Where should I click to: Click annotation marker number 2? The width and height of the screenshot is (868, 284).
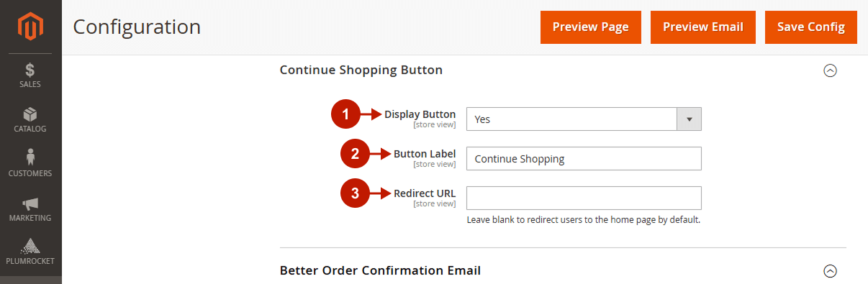pos(355,154)
